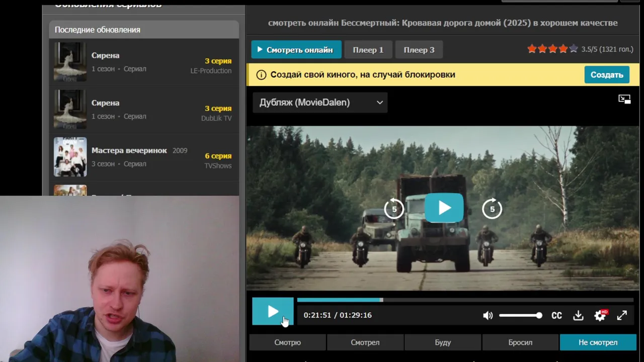This screenshot has width=644, height=362.
Task: Mark status as Смотрю
Action: click(287, 342)
